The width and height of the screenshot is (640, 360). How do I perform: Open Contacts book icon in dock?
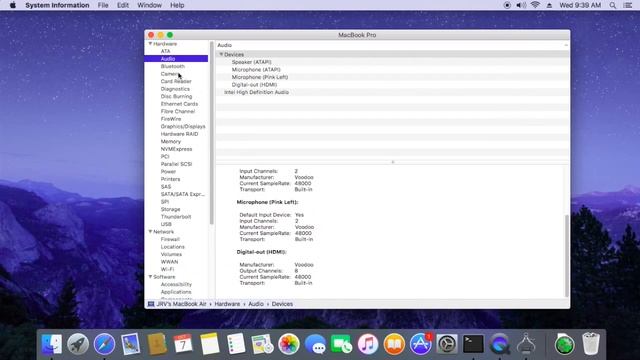[157, 344]
